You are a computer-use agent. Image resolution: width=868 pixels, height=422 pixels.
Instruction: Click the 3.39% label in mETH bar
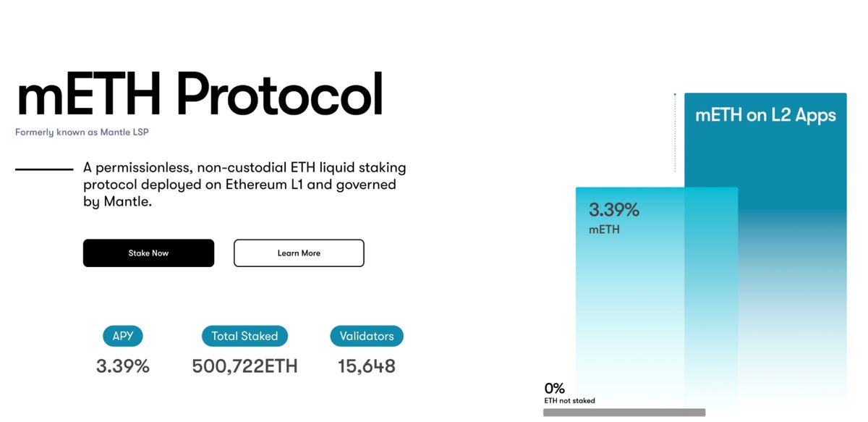(x=614, y=210)
